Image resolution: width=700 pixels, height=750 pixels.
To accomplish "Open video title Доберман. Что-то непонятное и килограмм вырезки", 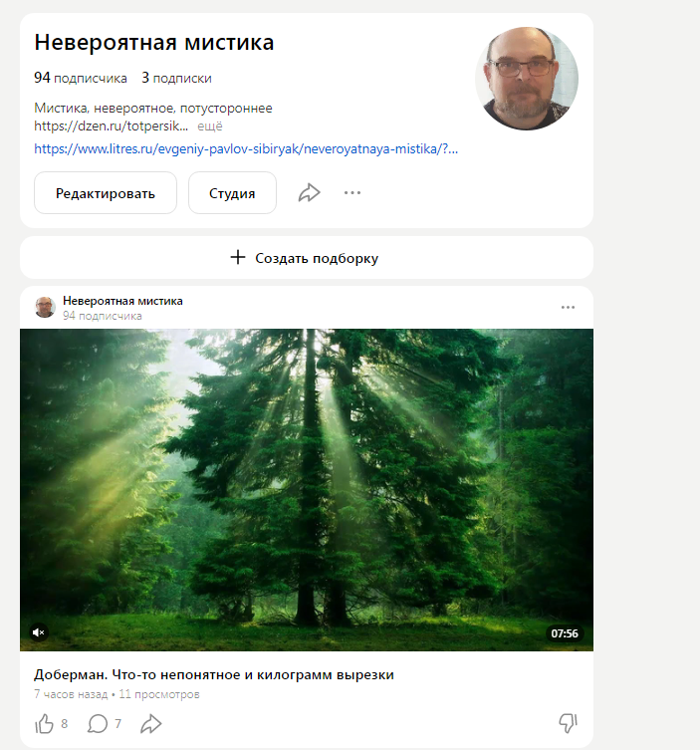I will (x=214, y=675).
